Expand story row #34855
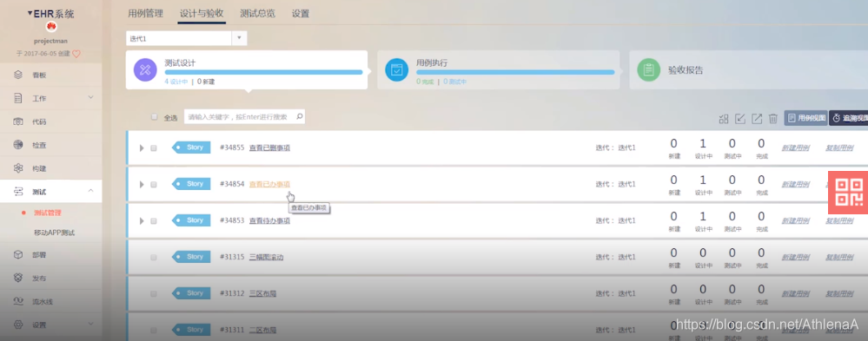The image size is (868, 341). [142, 148]
